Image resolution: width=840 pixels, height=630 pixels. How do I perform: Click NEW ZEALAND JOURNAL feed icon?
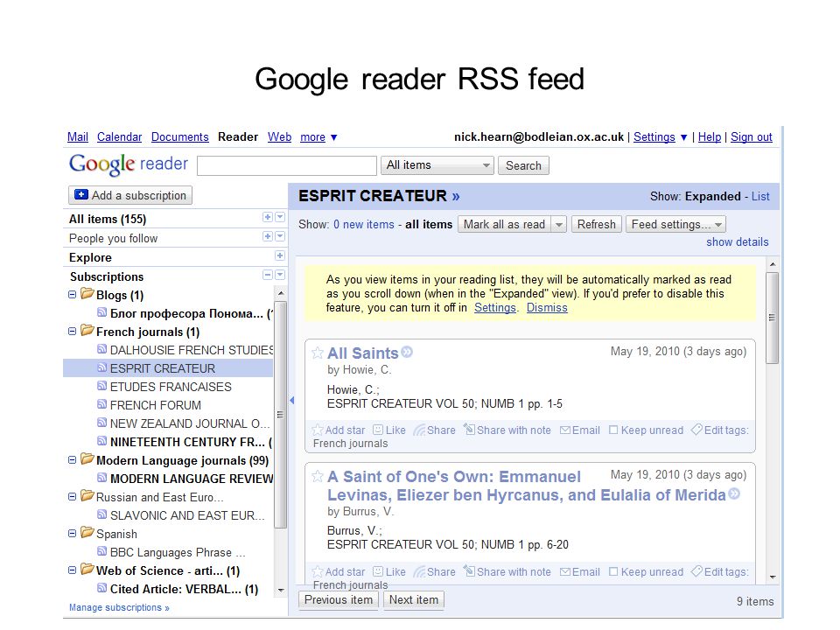click(101, 423)
